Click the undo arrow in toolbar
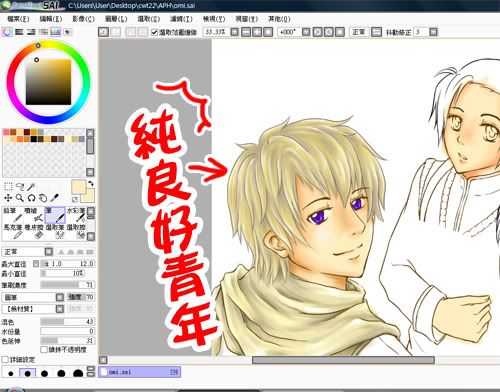The height and width of the screenshot is (392, 500). tap(103, 32)
